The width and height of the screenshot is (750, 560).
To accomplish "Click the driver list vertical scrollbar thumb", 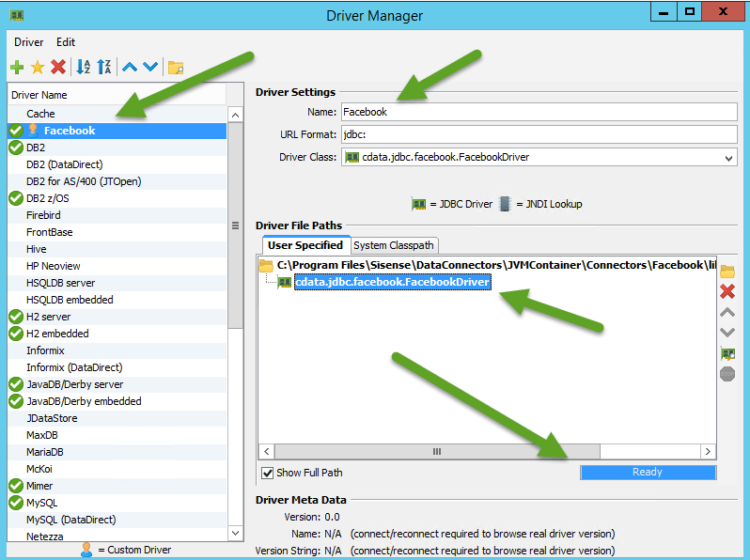I will (235, 226).
